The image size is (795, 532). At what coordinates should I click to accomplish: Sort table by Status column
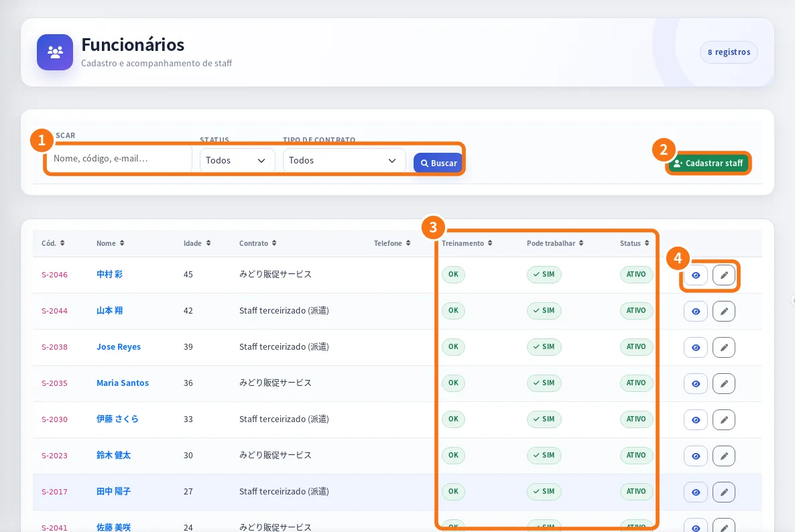(x=635, y=243)
